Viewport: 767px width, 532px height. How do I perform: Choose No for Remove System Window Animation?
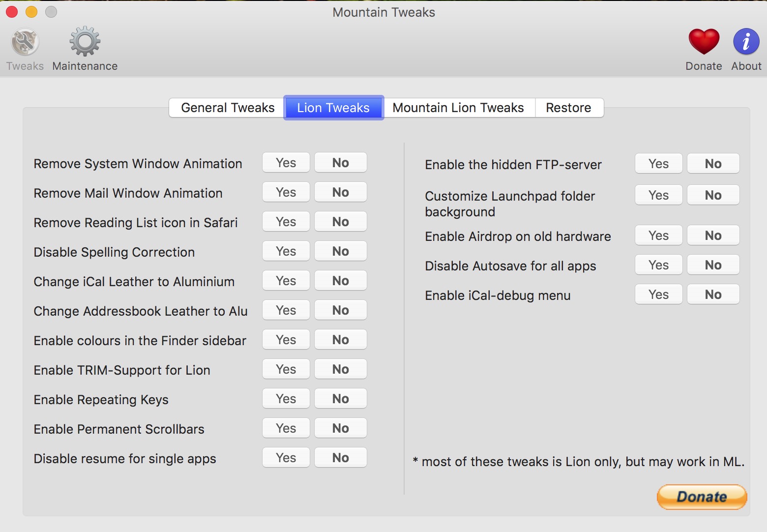click(x=340, y=163)
